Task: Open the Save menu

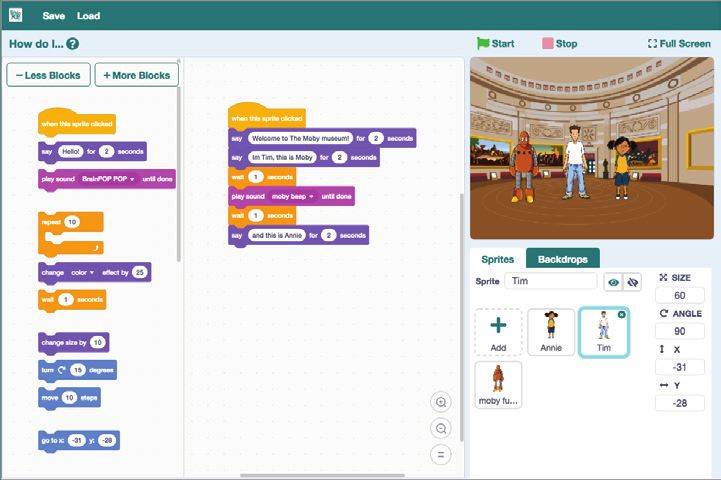Action: click(54, 16)
